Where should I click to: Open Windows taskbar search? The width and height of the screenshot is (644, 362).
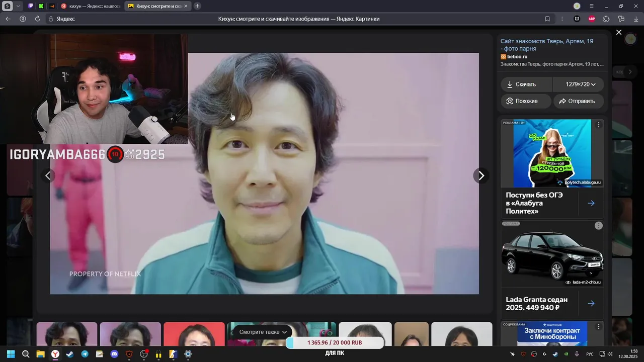[26, 354]
